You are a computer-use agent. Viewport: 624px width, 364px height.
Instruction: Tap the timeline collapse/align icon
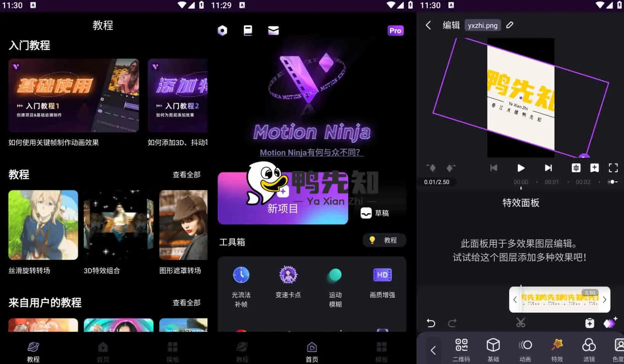[x=576, y=168]
